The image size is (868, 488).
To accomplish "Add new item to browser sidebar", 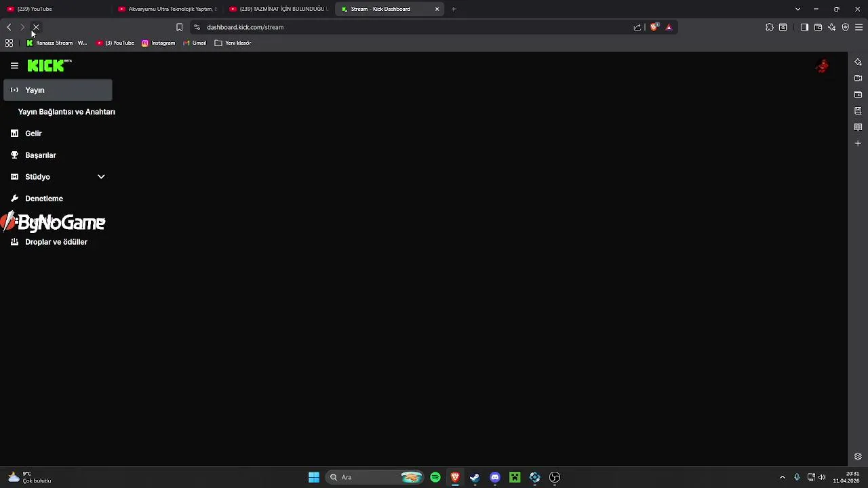I will click(x=858, y=143).
